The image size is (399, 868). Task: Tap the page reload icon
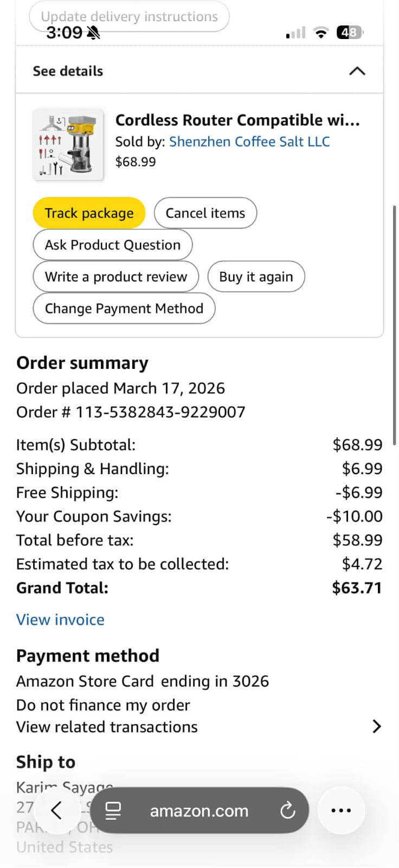click(x=287, y=810)
